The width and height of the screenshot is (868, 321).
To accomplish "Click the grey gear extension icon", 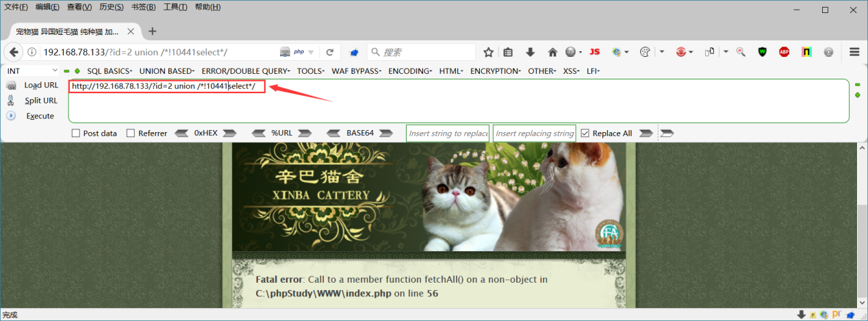I will tap(828, 52).
